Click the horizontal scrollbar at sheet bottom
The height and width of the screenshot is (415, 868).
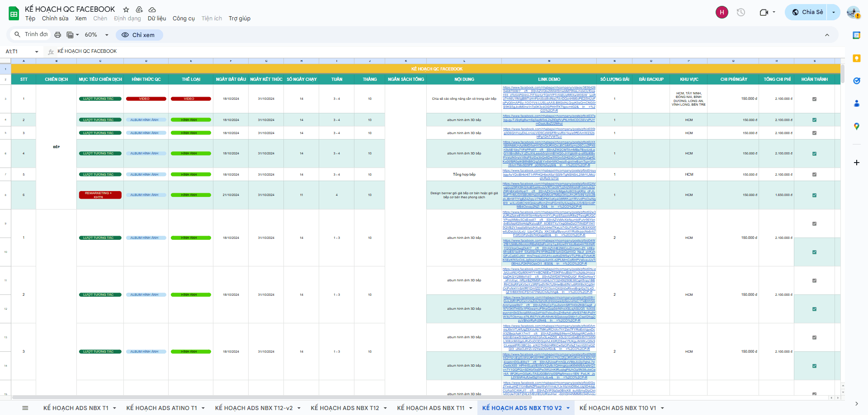click(271, 397)
